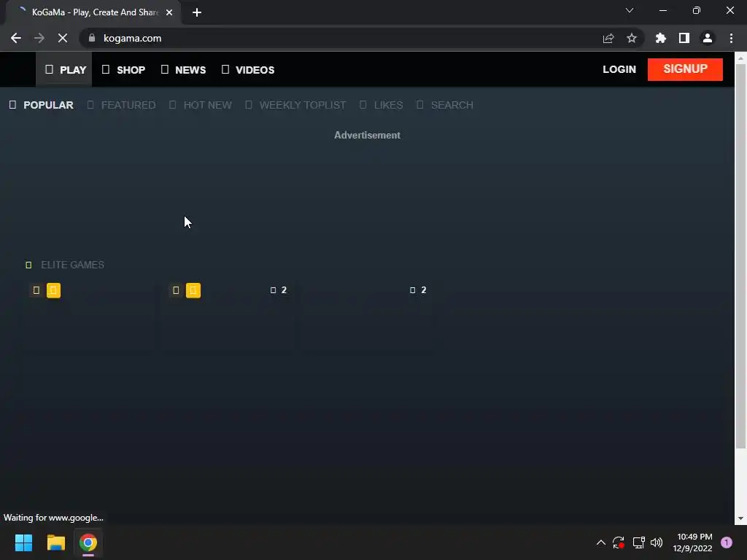Toggle the browser side panel
The height and width of the screenshot is (560, 747).
(684, 38)
